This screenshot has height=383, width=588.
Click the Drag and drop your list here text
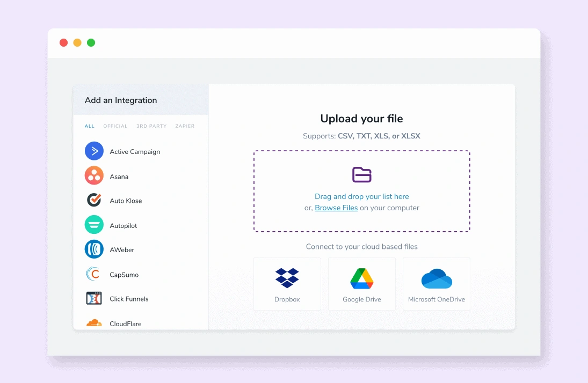[361, 196]
